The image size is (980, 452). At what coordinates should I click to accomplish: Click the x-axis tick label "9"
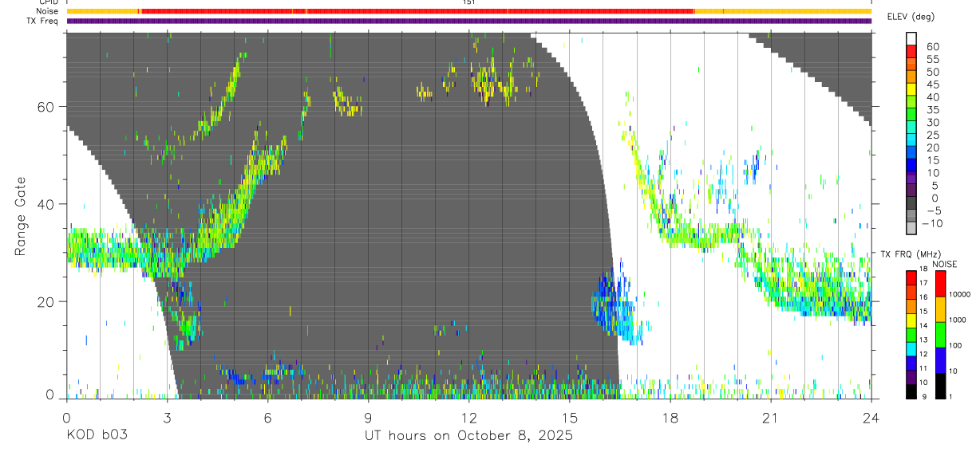pos(368,417)
